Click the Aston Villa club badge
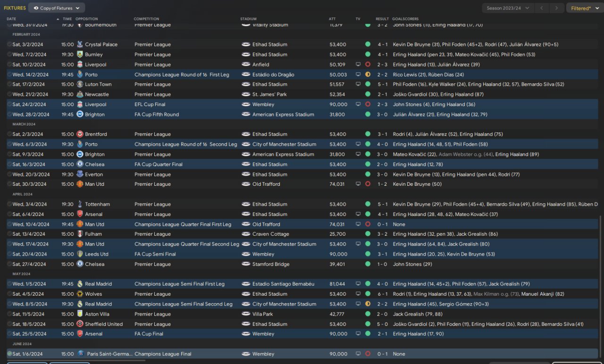604x364 pixels. tap(80, 314)
